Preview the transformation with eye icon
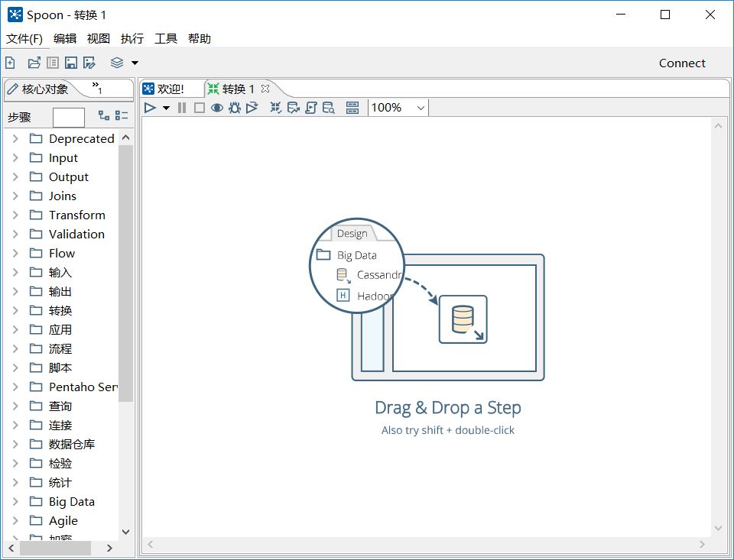 (216, 108)
